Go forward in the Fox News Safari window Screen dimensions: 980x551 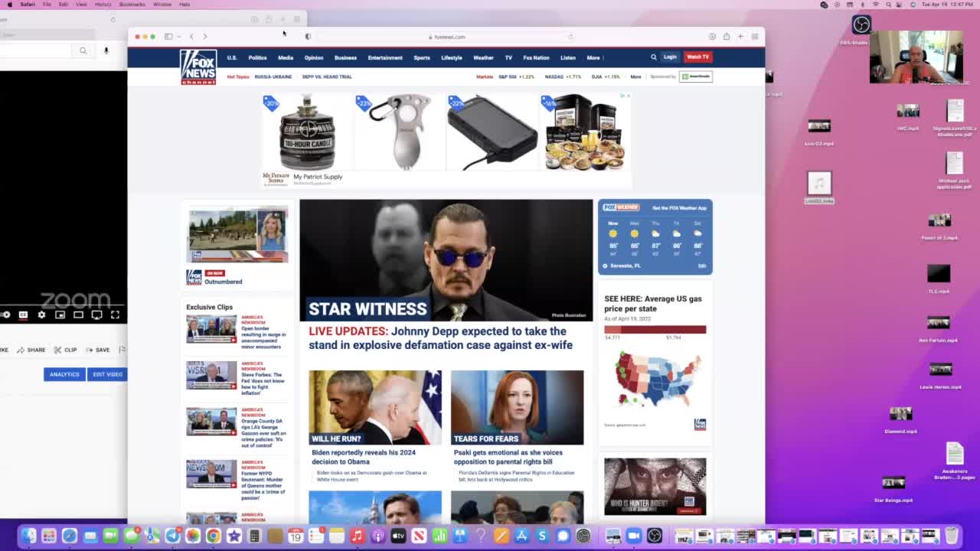(204, 37)
